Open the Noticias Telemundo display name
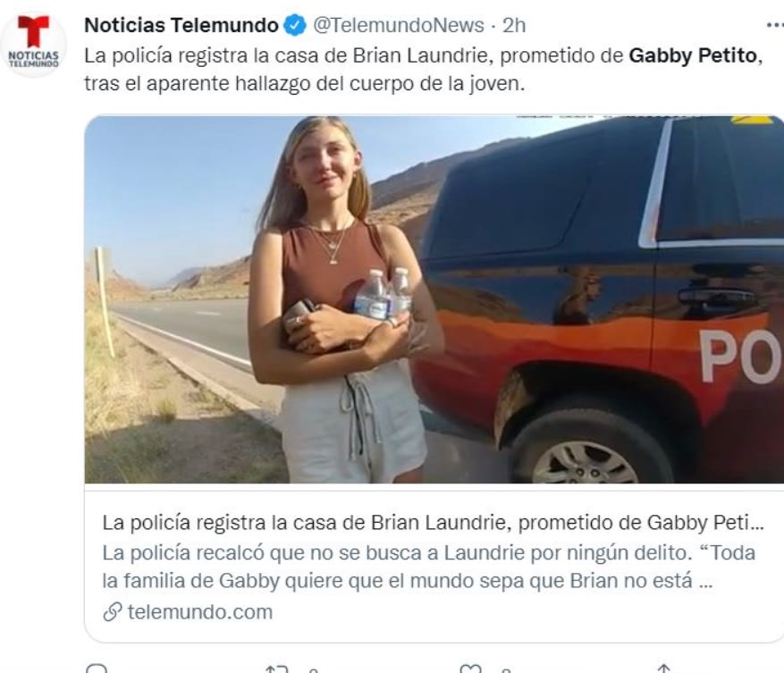 tap(181, 25)
